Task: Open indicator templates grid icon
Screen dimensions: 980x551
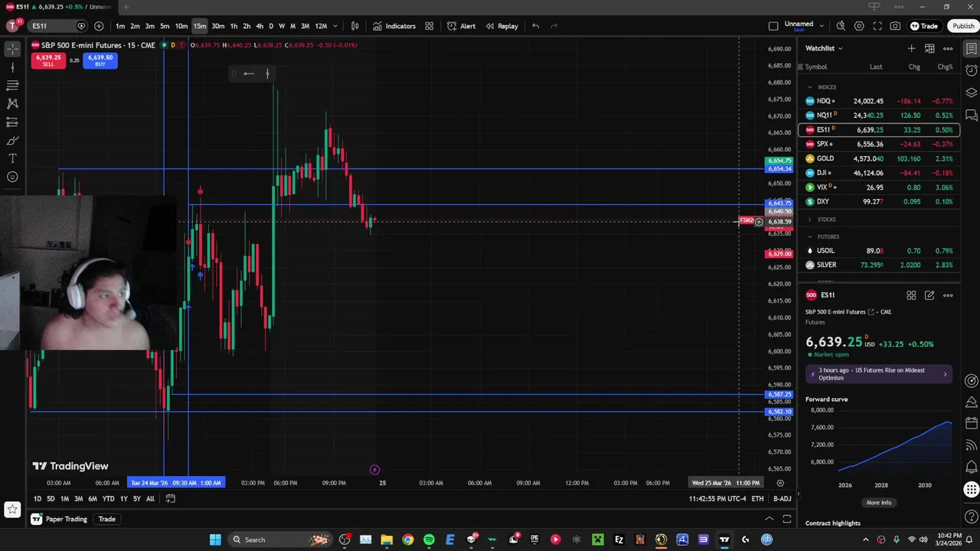Action: [430, 26]
